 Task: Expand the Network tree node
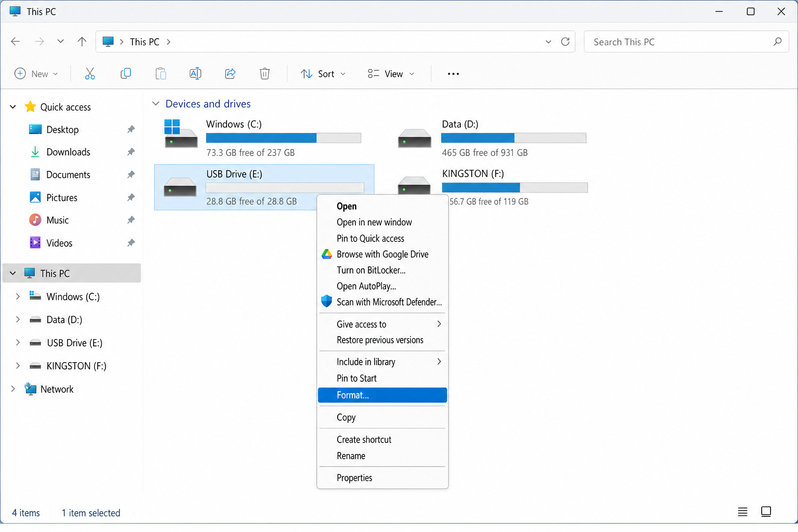tap(13, 389)
